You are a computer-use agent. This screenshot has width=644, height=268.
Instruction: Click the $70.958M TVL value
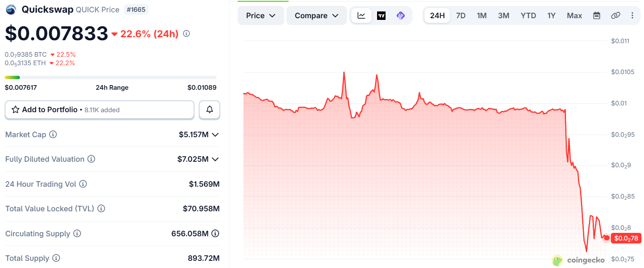(201, 209)
